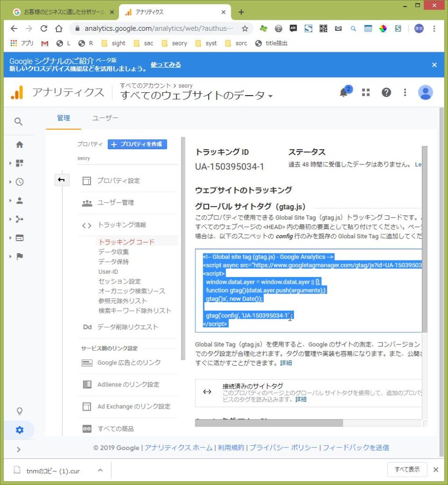Click the すべて表示 downloads button
Screen dimensions: 448x485
(407, 469)
